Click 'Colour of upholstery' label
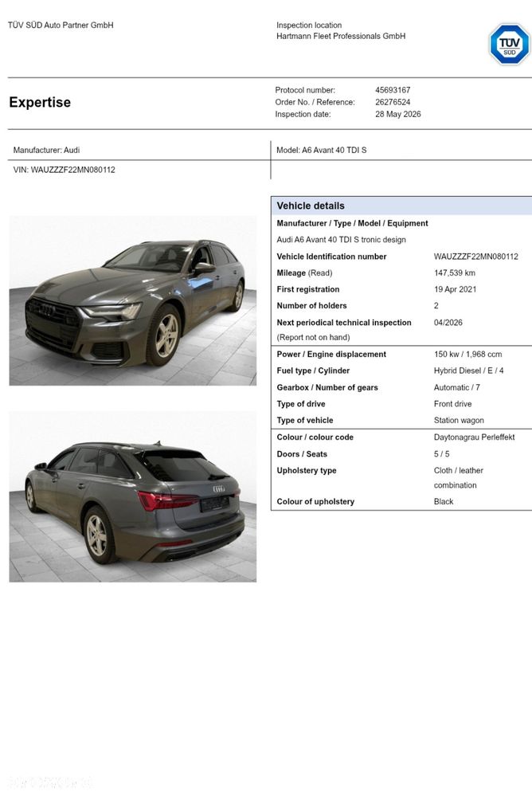Screen dimensions: 532x796 [x=315, y=501]
